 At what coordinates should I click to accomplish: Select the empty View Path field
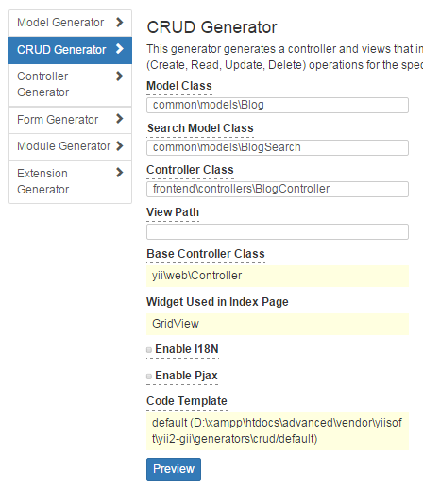tap(278, 231)
